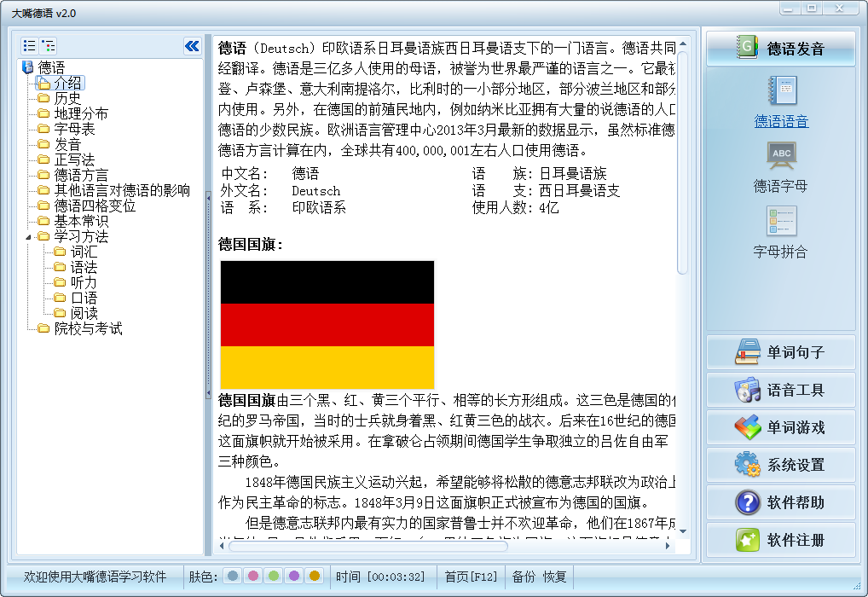Click the vertical scrollbar up arrow

[683, 43]
